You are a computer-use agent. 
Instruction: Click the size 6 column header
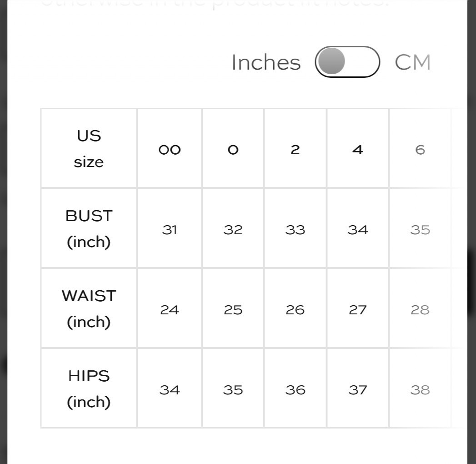click(x=420, y=150)
